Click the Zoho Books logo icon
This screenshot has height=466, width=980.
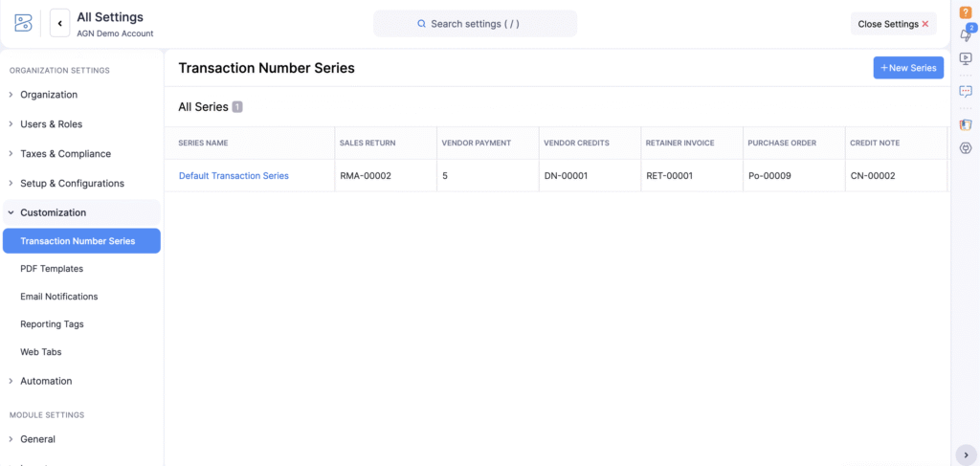pos(23,23)
